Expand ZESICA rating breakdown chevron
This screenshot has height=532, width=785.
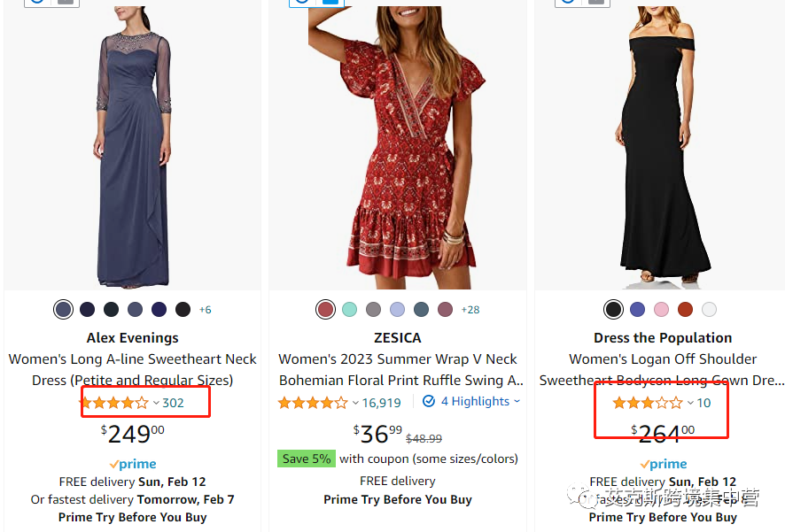(355, 403)
